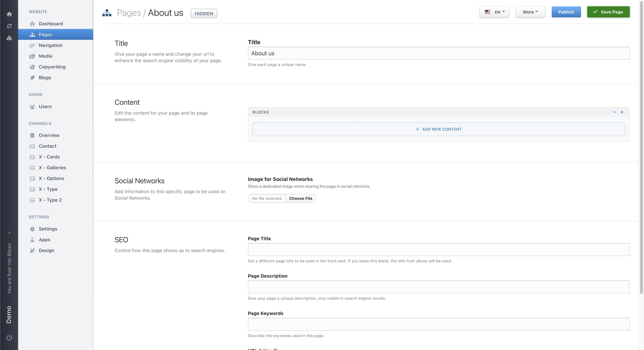The image size is (644, 350).
Task: Click the Home icon in the dark sidebar
Action: click(9, 14)
